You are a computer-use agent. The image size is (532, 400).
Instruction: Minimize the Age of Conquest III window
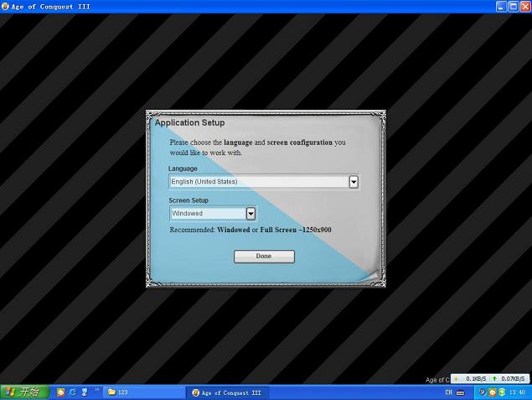502,7
